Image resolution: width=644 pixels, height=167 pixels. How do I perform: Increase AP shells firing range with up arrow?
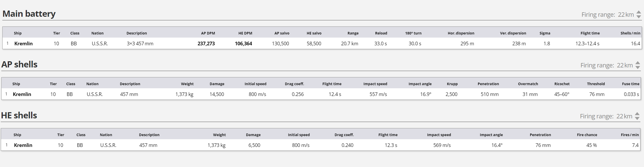coord(638,63)
